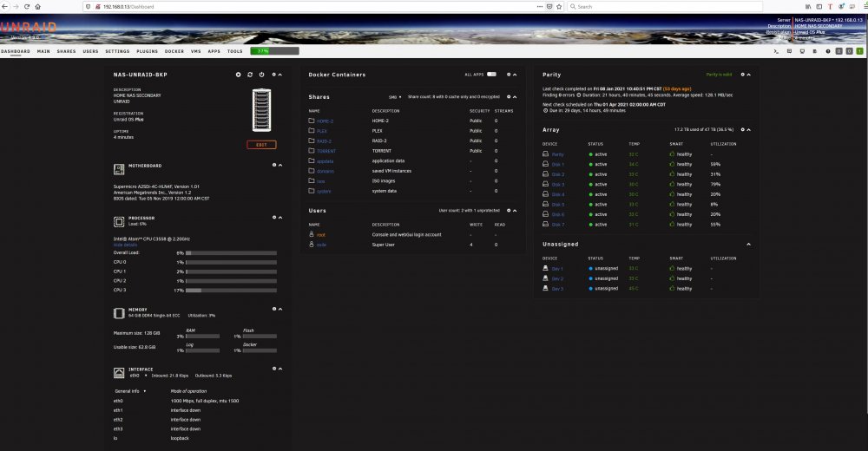Open the PLUGINS menu tab
The height and width of the screenshot is (451, 868).
(148, 51)
